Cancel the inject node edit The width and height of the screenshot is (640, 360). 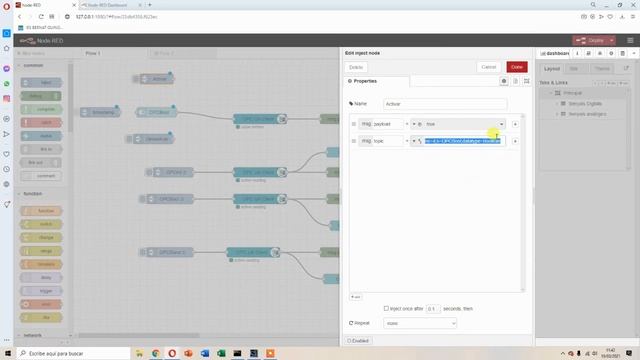[x=488, y=67]
